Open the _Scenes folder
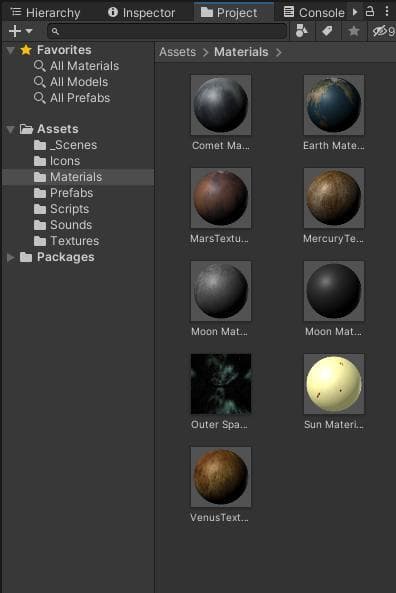The height and width of the screenshot is (593, 396). point(73,145)
